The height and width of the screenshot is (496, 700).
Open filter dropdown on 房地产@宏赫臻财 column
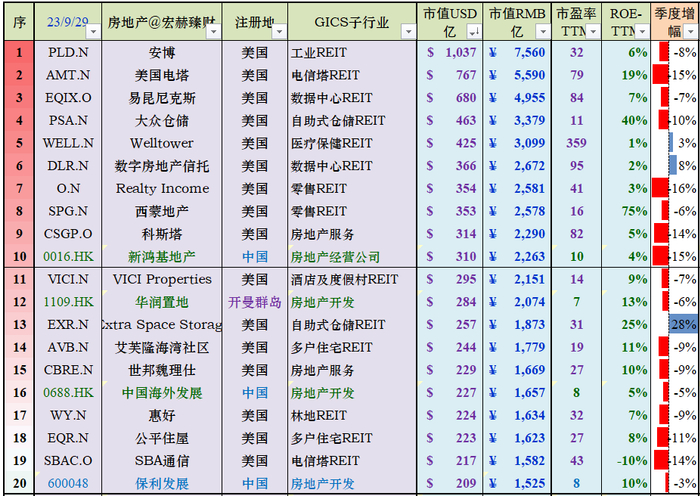pos(214,32)
